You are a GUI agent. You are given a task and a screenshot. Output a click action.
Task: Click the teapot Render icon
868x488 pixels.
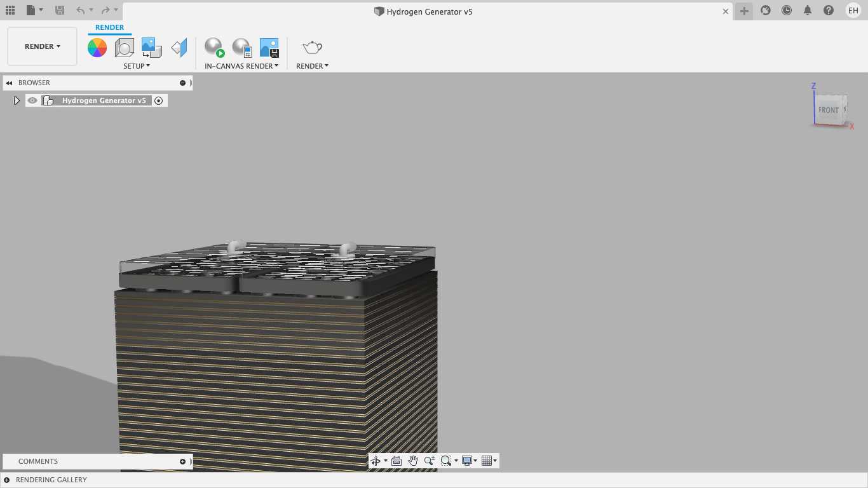click(x=312, y=48)
